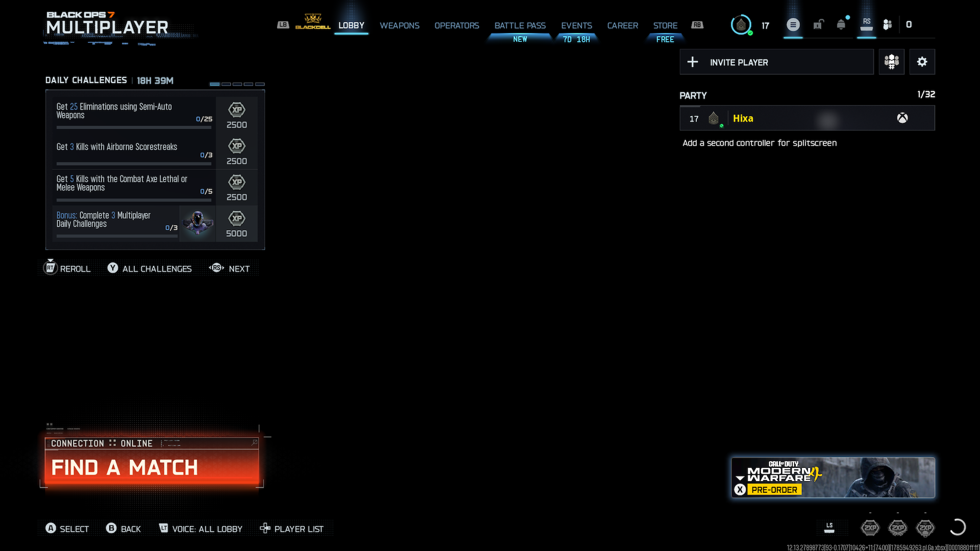Click the Voice All Lobby icon
The width and height of the screenshot is (980, 551).
tap(163, 529)
